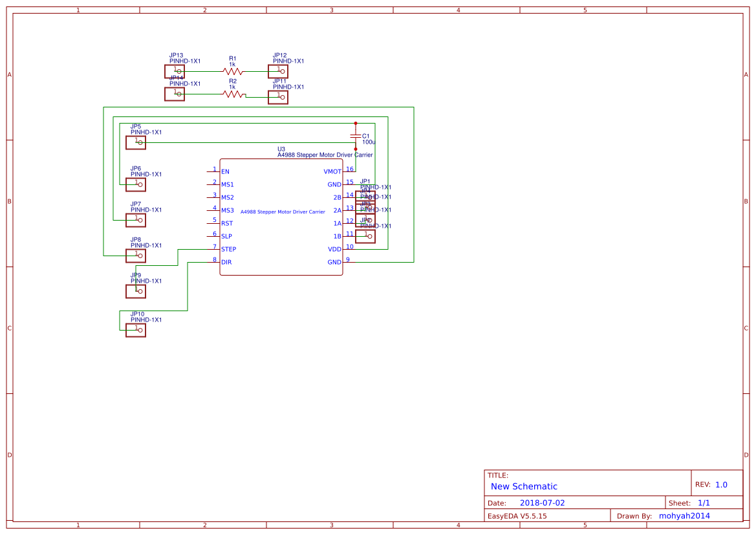
Task: Click the author name mohyah2014
Action: (x=684, y=516)
